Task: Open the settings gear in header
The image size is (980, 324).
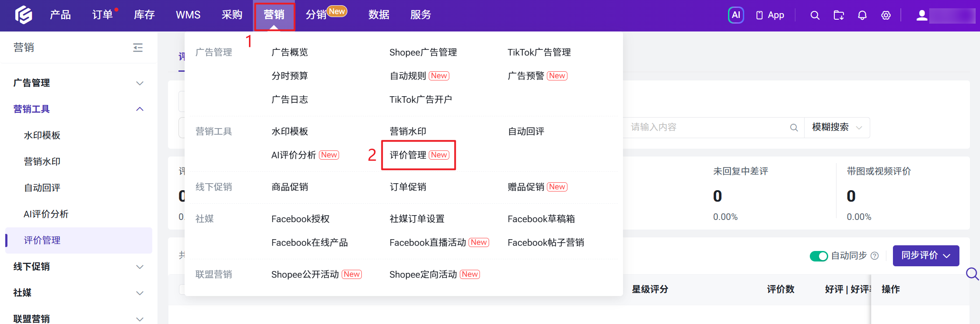Action: (886, 15)
